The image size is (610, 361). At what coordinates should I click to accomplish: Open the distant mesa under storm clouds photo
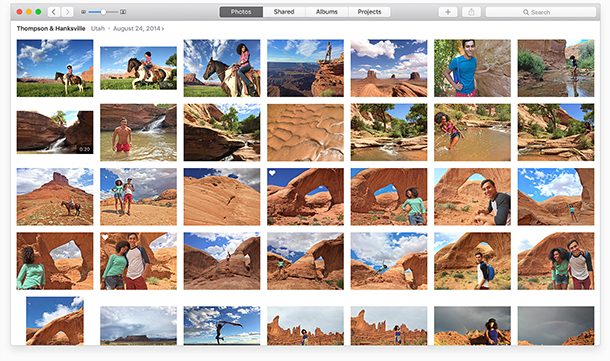138,326
